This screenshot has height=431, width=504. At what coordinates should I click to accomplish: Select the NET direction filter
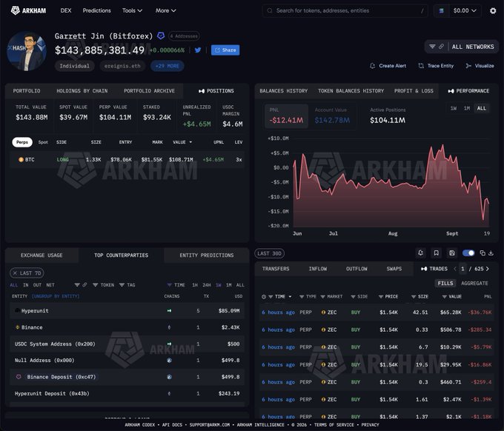coord(50,285)
